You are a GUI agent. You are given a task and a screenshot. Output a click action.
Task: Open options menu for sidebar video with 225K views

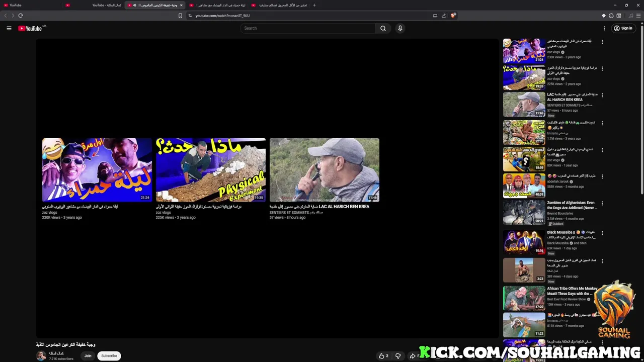(602, 69)
